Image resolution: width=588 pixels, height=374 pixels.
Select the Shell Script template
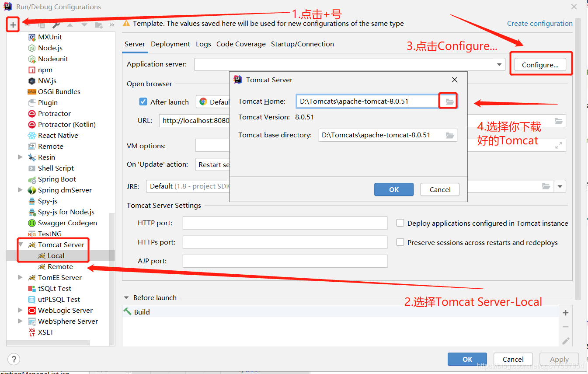click(56, 168)
